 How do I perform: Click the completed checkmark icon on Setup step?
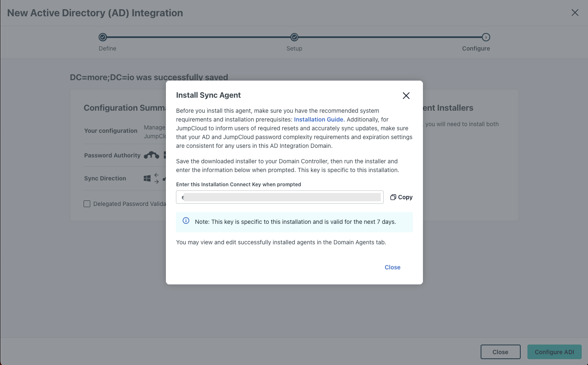tap(294, 37)
